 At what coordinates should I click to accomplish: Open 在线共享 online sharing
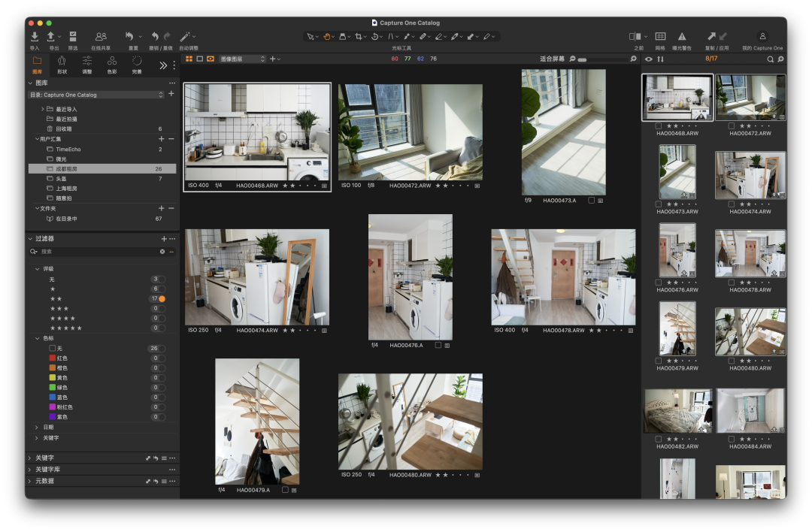click(101, 36)
